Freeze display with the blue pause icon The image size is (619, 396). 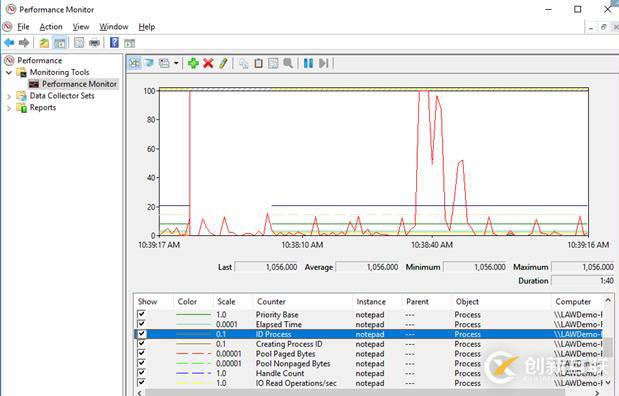[x=308, y=63]
